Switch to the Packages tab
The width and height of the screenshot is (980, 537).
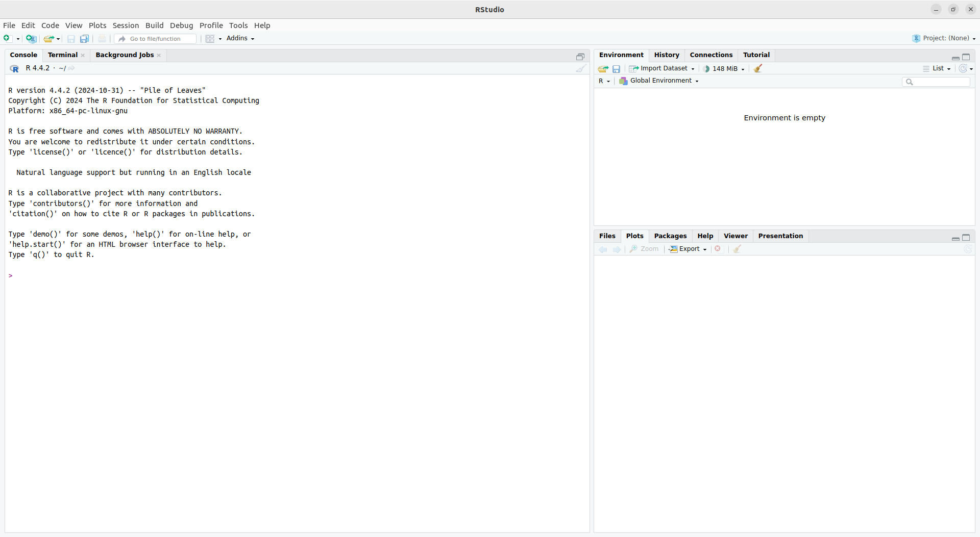(x=670, y=236)
